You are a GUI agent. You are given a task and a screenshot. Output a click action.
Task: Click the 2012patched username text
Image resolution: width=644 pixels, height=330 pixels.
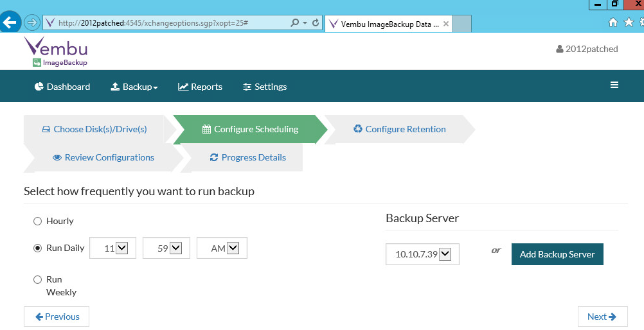(x=591, y=49)
